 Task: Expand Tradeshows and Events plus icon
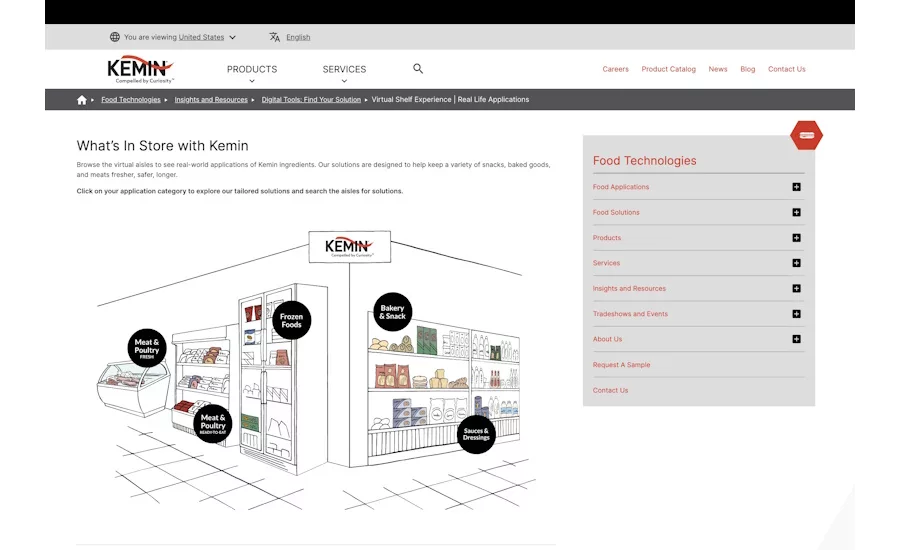coord(796,314)
